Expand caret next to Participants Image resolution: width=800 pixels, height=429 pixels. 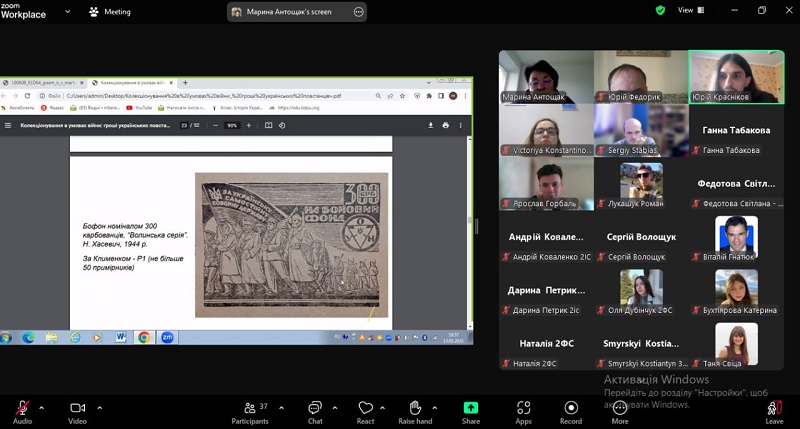(281, 408)
